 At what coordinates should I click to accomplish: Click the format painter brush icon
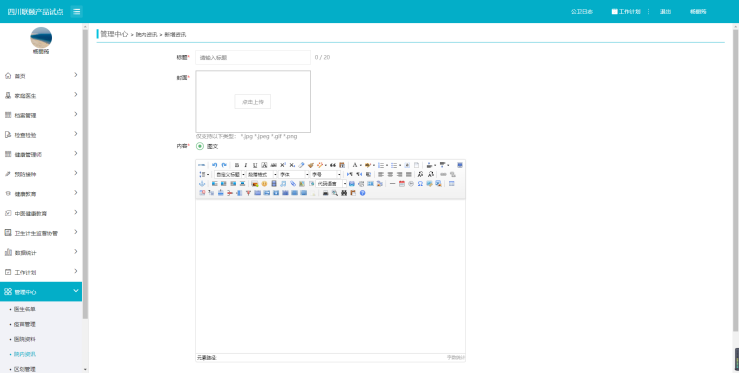(x=310, y=165)
